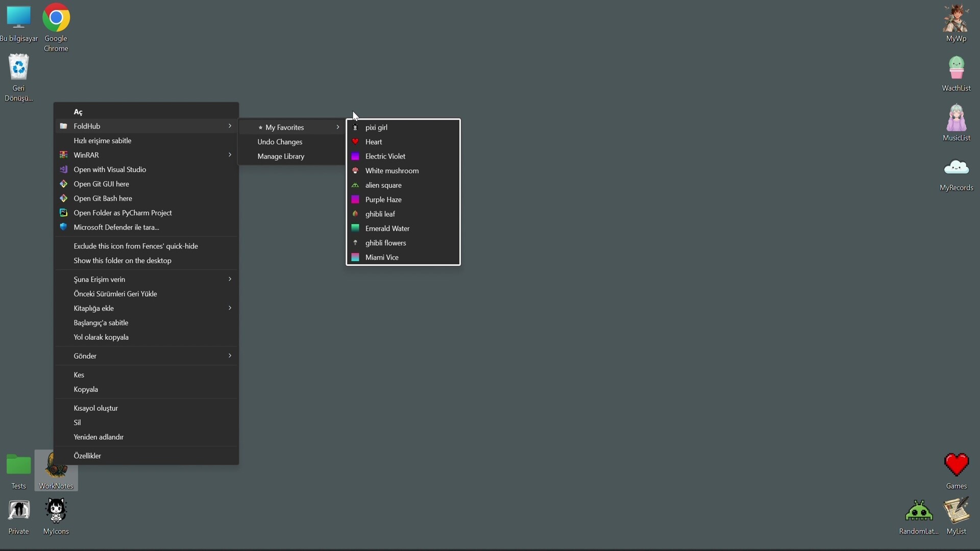Choose Yeniden adlandır to rename
This screenshot has height=551, width=980.
tap(98, 437)
